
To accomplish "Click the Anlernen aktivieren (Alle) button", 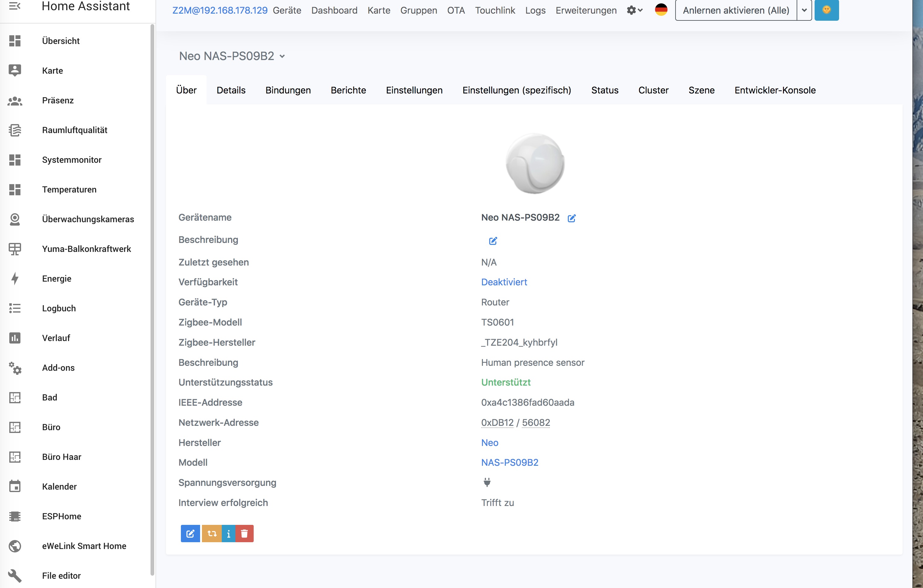I will (736, 10).
